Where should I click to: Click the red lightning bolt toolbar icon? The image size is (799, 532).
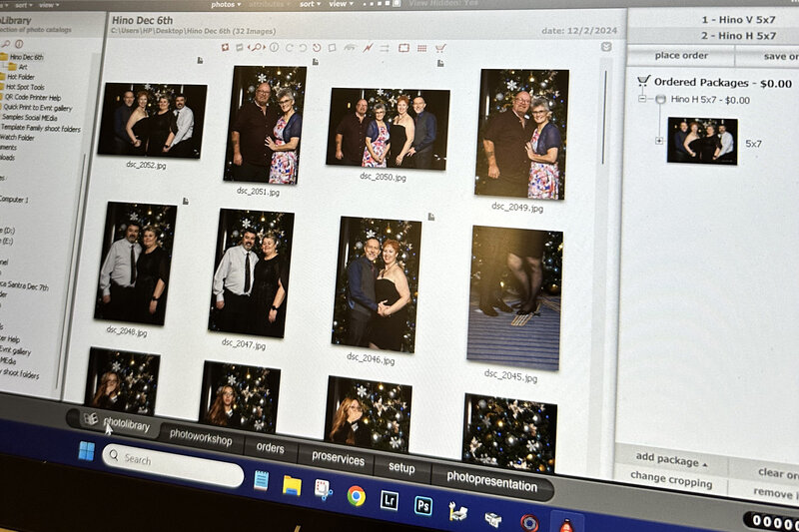tap(368, 47)
